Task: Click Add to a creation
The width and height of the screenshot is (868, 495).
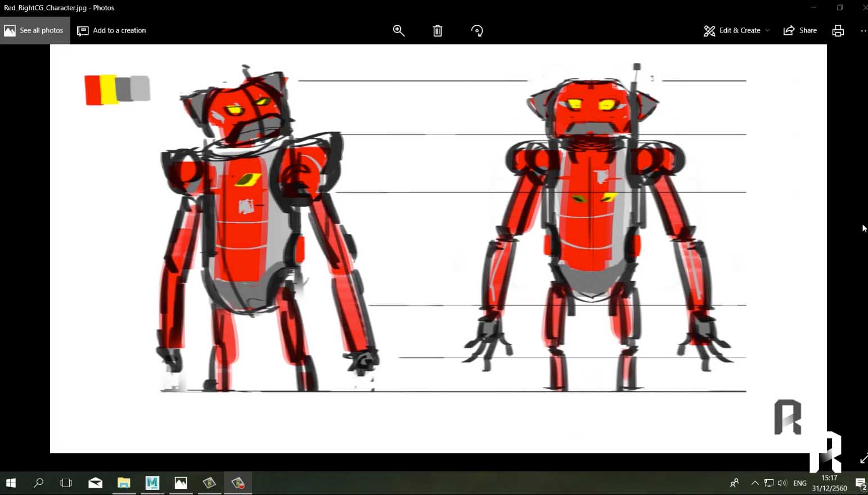Action: click(x=112, y=30)
